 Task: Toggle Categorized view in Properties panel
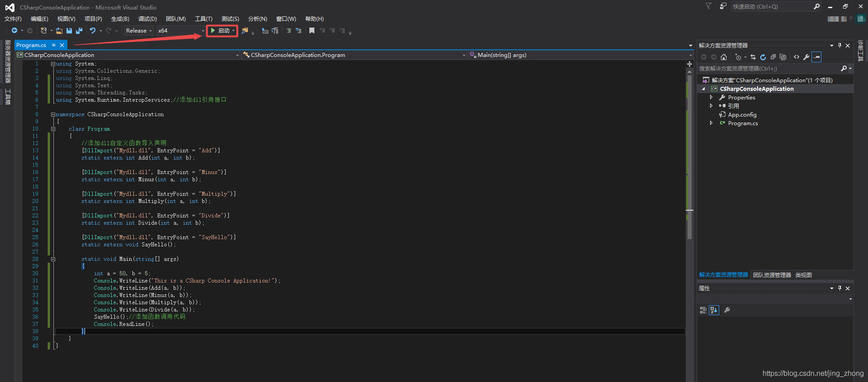703,310
